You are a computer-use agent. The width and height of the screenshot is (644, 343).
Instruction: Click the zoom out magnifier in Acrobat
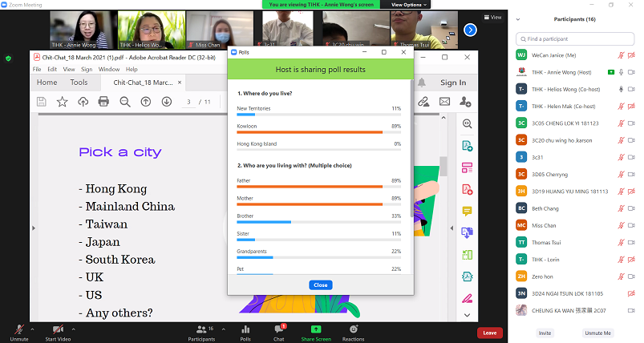(x=124, y=101)
